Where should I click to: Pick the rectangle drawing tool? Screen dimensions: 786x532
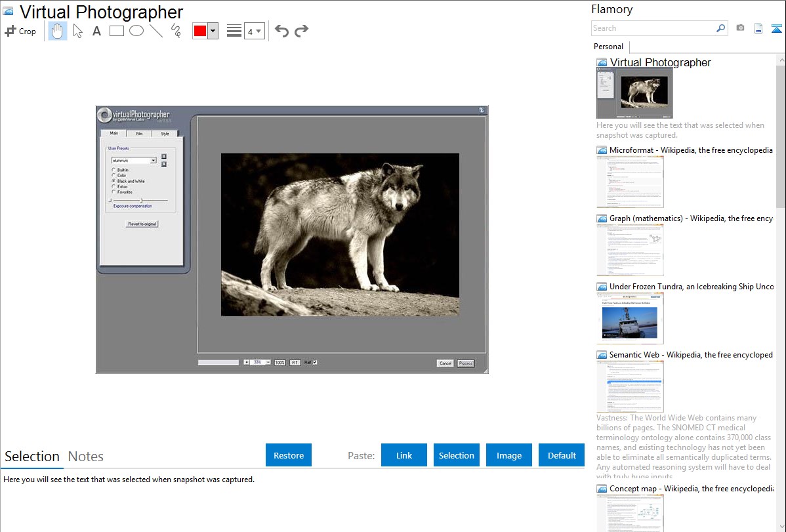(x=116, y=31)
